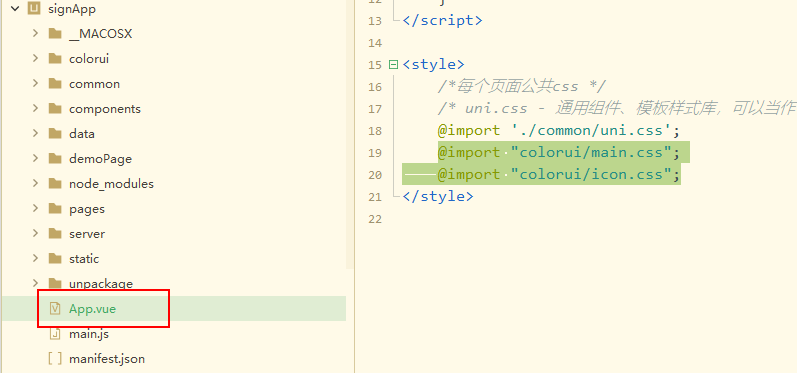Click the signApp project icon
The image size is (797, 373).
[34, 8]
